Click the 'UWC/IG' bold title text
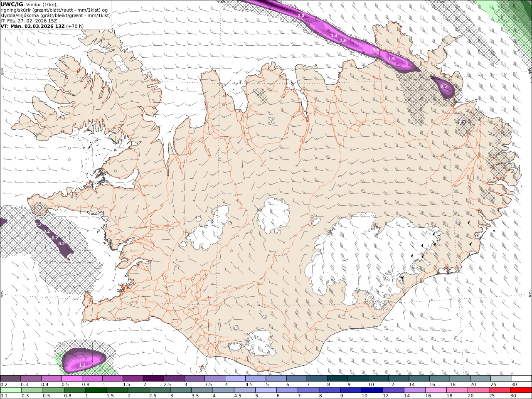The height and width of the screenshot is (399, 532). click(x=12, y=4)
